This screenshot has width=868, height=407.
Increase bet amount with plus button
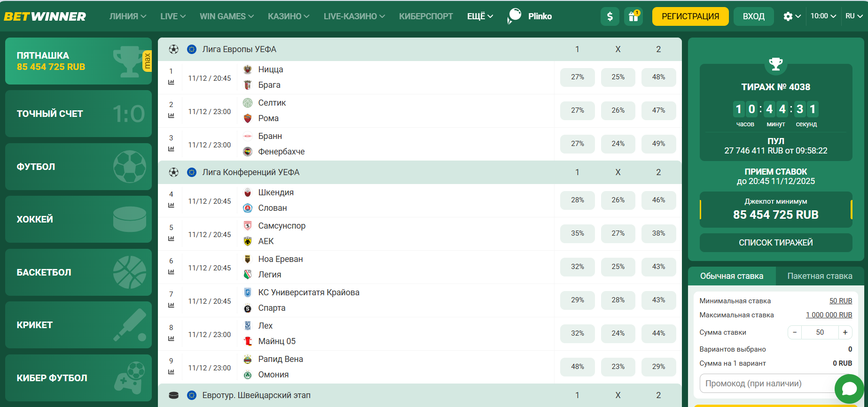[x=845, y=332]
